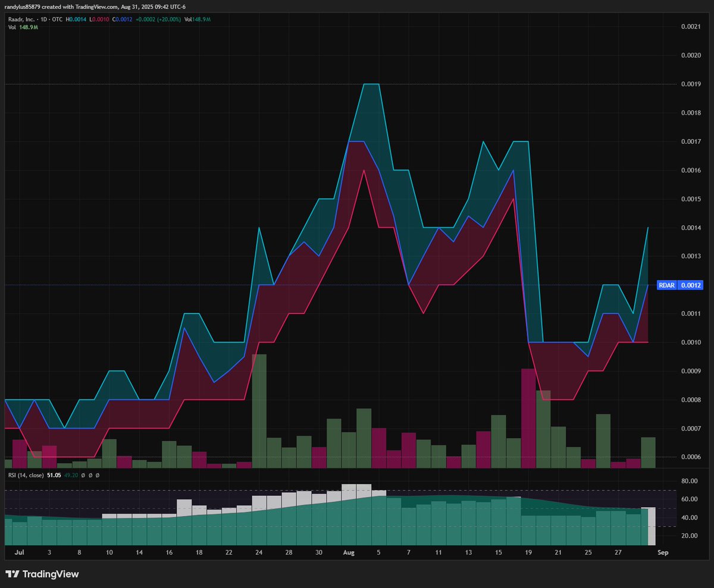
Task: Click the 0.0015 price axis label
Action: [x=690, y=199]
